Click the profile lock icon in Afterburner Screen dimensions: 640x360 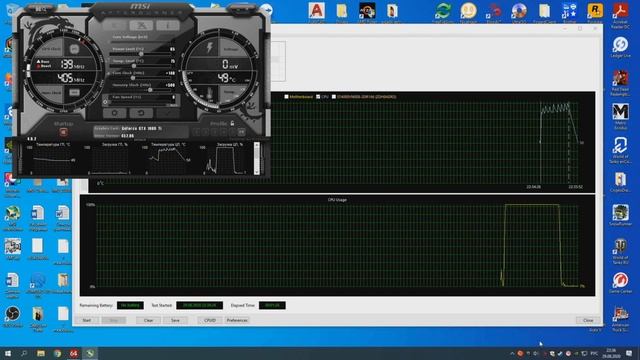click(x=232, y=123)
